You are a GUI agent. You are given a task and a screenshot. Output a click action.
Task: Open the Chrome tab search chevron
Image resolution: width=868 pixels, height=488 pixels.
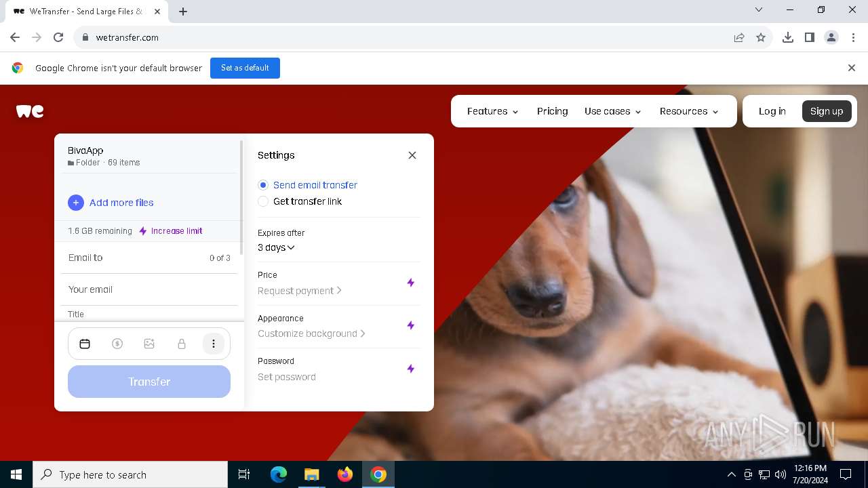pos(759,10)
